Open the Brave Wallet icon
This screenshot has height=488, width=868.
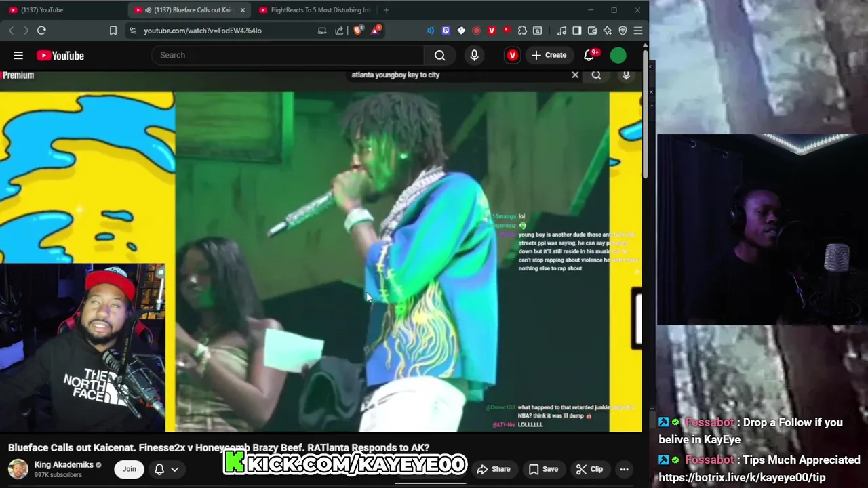pyautogui.click(x=592, y=30)
